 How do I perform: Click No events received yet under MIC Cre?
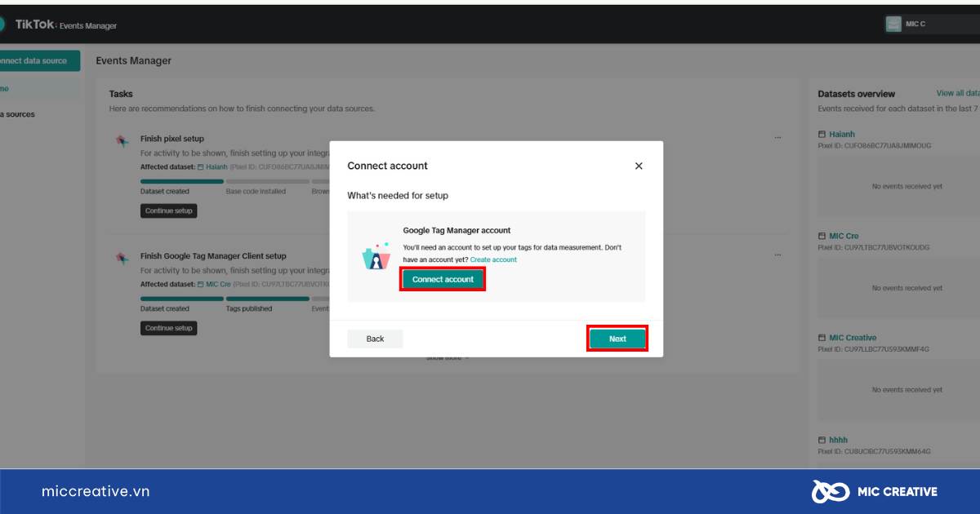(x=907, y=288)
